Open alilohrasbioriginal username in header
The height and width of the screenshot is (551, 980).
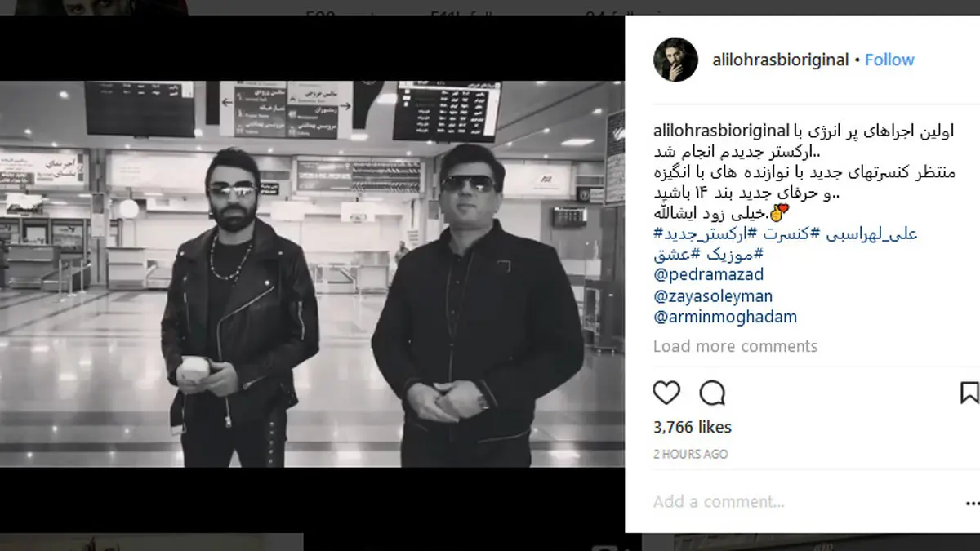pos(780,60)
